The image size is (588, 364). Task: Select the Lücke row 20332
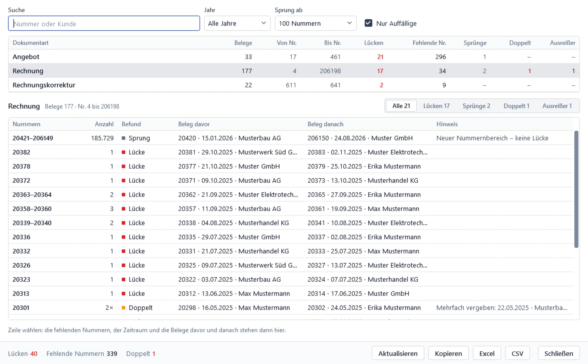click(x=291, y=251)
